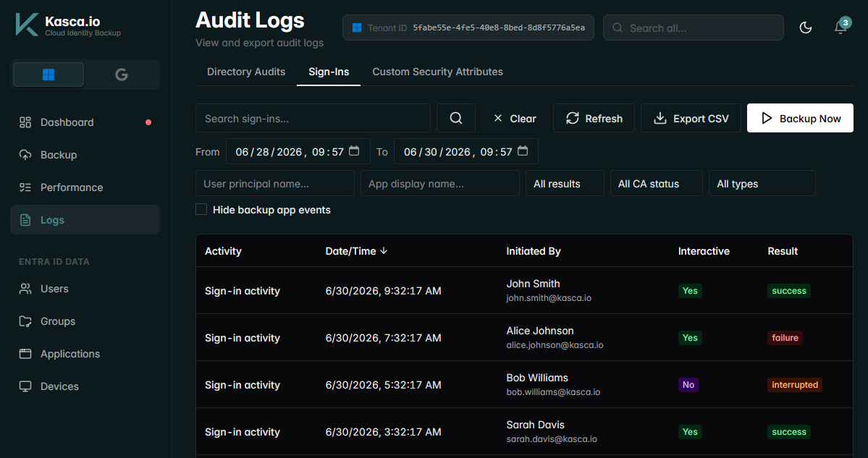Select Sarah Davis in the table
The image size is (868, 458).
(x=535, y=425)
